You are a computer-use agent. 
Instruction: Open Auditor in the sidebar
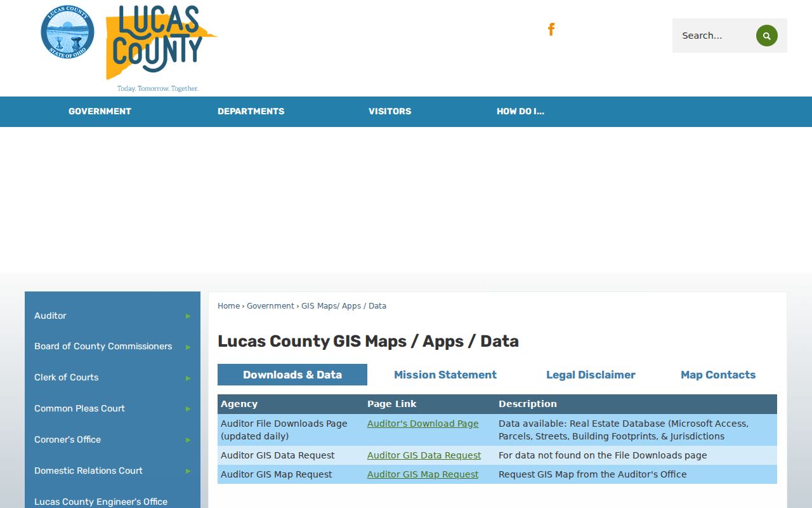[50, 316]
